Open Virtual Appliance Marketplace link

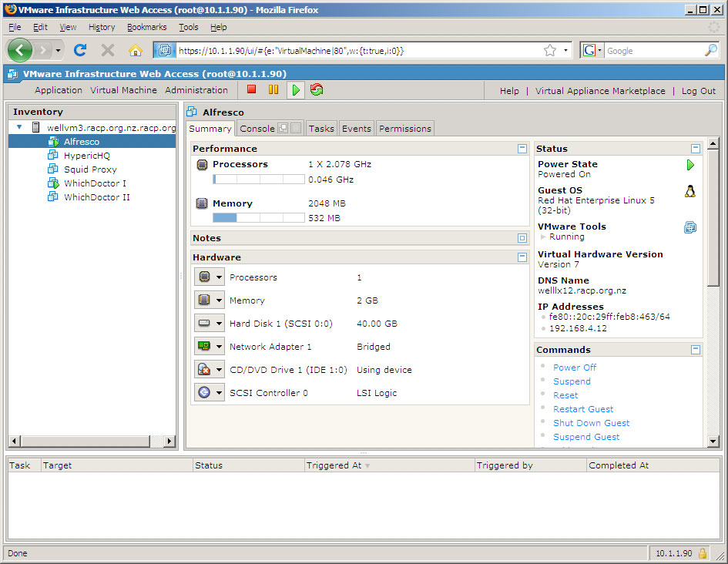(x=600, y=91)
